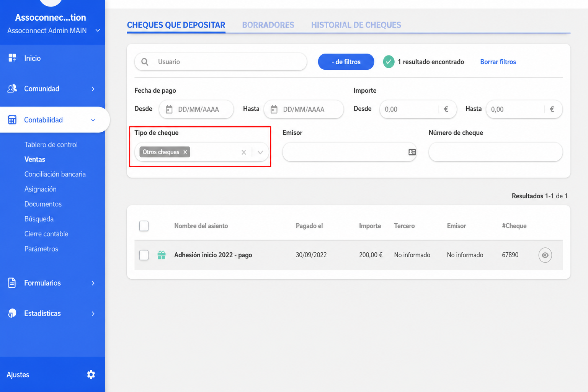588x392 pixels.
Task: Click the gift icon on Adhesión inicio 2022 row
Action: (162, 255)
